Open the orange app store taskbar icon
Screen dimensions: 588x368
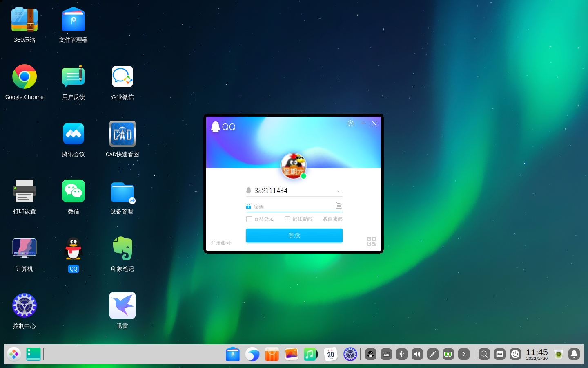pyautogui.click(x=272, y=354)
